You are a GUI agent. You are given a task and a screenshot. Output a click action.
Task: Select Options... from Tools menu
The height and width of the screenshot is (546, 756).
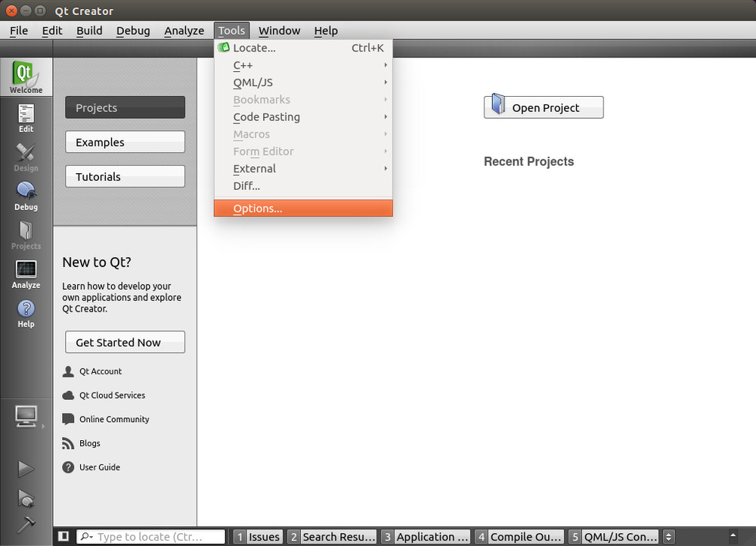303,209
